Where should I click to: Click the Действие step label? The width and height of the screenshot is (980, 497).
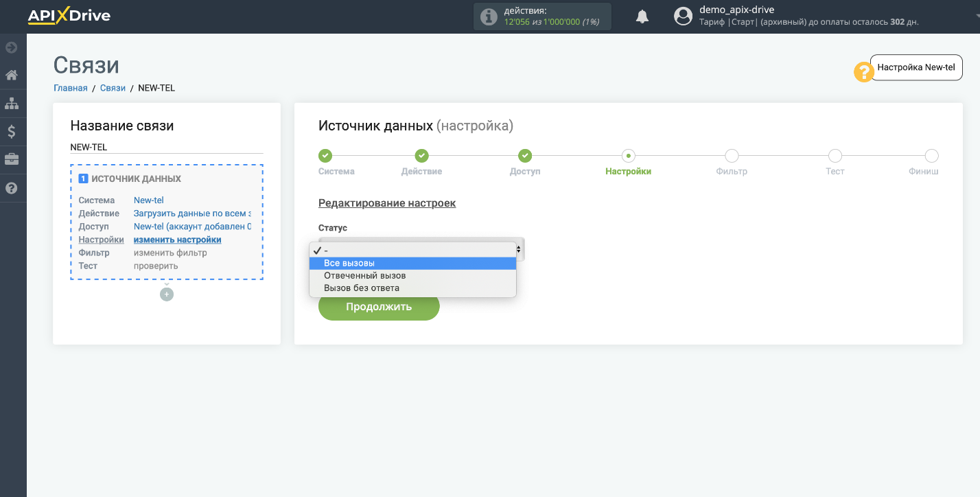pyautogui.click(x=421, y=172)
